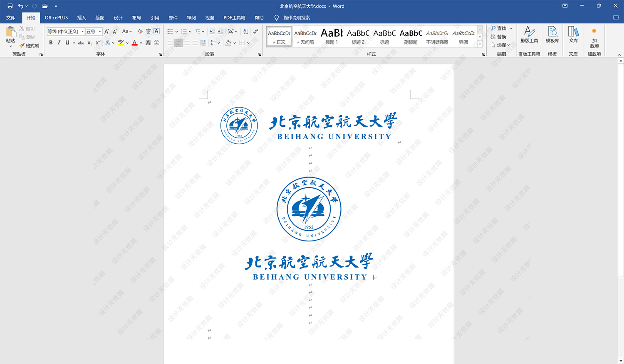Open the comments pane speech bubble icon

click(x=616, y=18)
